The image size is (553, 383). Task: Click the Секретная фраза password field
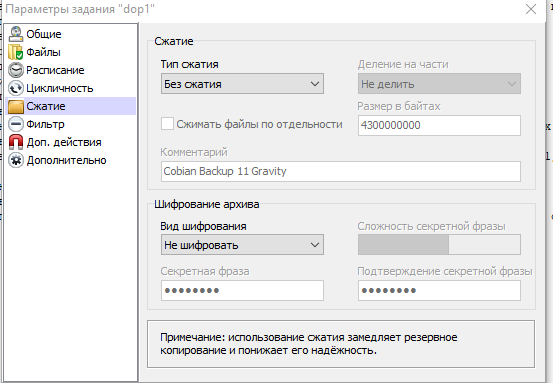point(242,291)
